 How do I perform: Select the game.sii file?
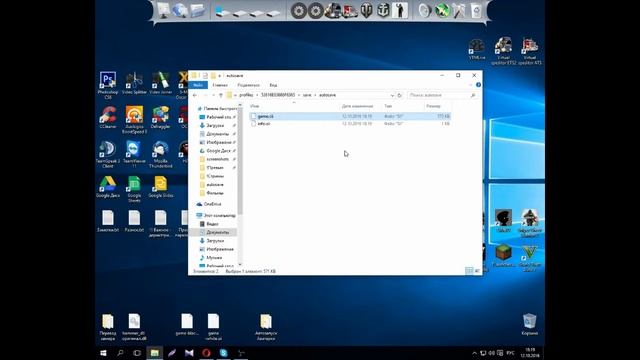(351, 116)
